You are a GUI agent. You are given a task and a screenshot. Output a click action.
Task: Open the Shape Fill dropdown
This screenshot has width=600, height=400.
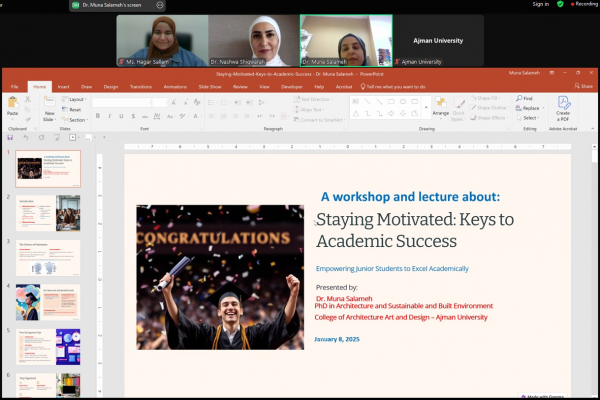click(x=487, y=99)
